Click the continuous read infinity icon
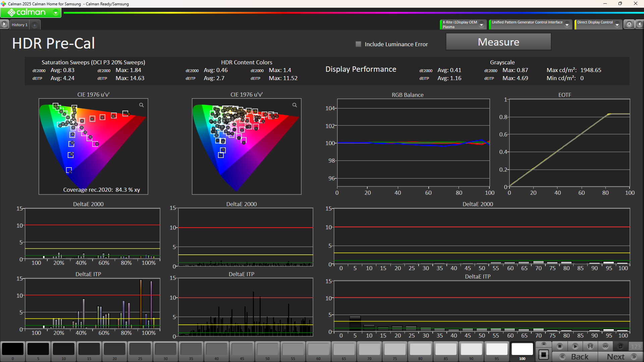Screen dimensions: 644x362 coord(605,346)
